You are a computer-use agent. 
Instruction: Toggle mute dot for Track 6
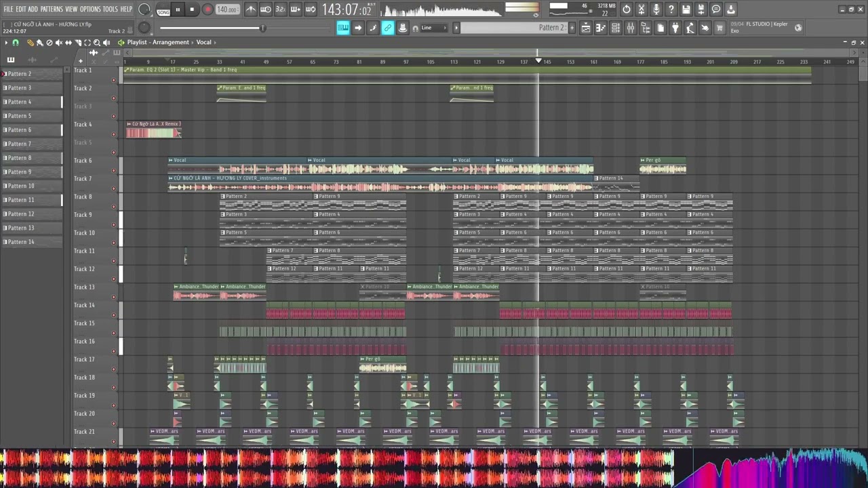pyautogui.click(x=113, y=171)
